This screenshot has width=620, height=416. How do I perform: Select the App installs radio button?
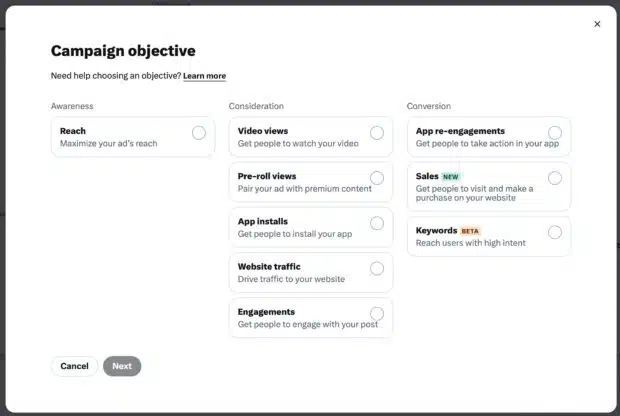click(377, 223)
